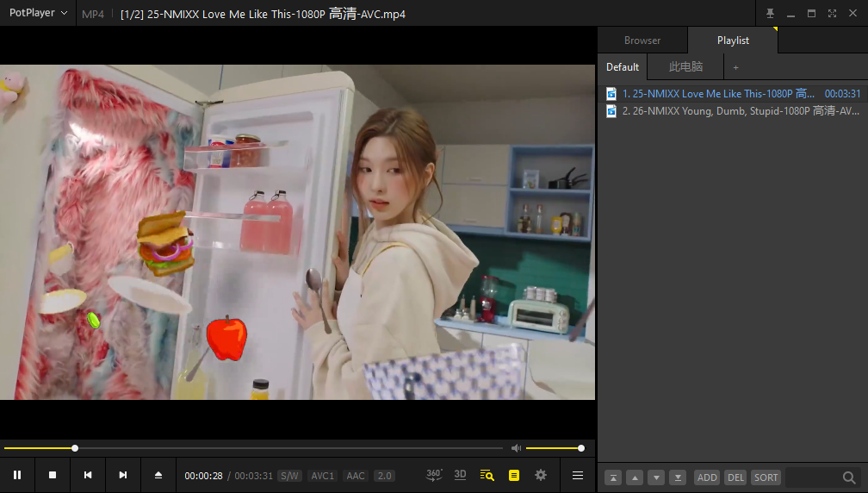The image size is (868, 493).
Task: Toggle the playlist panel icon
Action: [514, 475]
